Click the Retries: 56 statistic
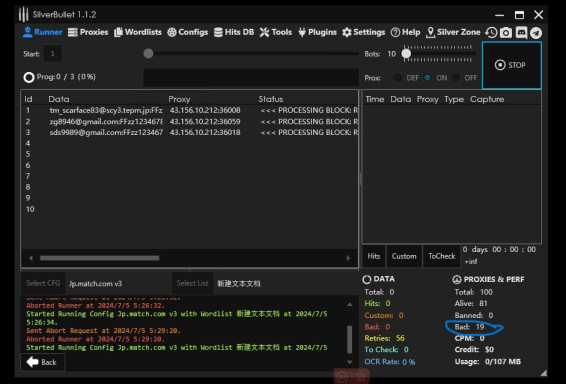 point(384,339)
